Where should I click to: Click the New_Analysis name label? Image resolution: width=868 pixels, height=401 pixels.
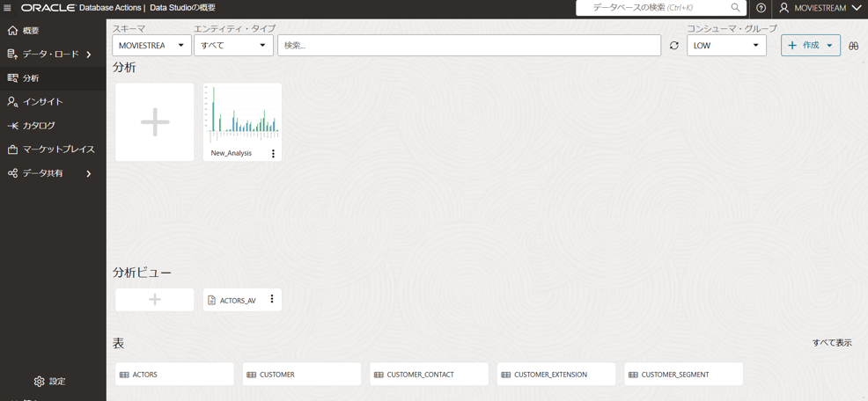coord(231,153)
